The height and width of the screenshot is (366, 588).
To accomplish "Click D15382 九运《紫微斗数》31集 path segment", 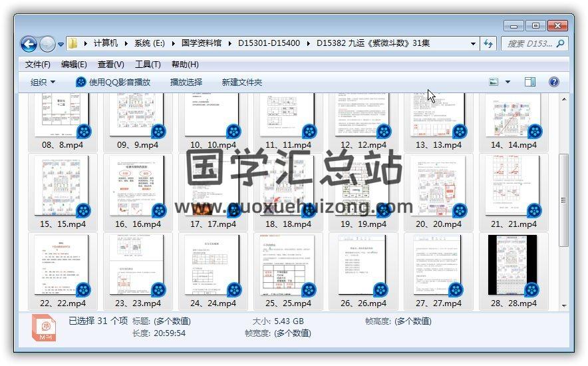I will tap(373, 43).
